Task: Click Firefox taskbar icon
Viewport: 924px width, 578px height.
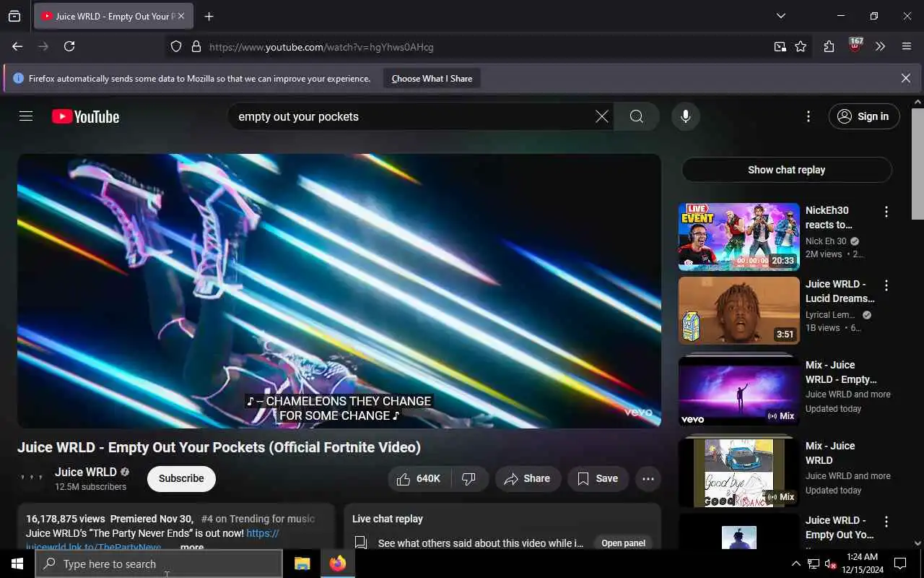Action: click(x=337, y=564)
